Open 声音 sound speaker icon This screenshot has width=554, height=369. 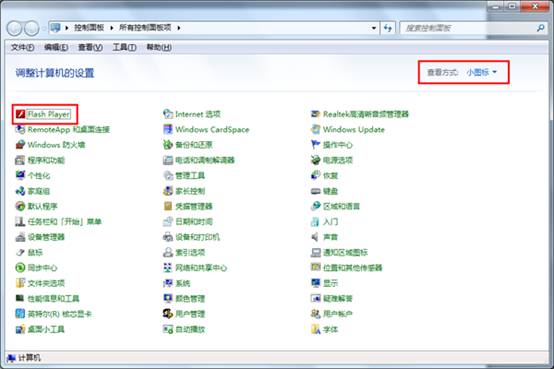point(315,237)
